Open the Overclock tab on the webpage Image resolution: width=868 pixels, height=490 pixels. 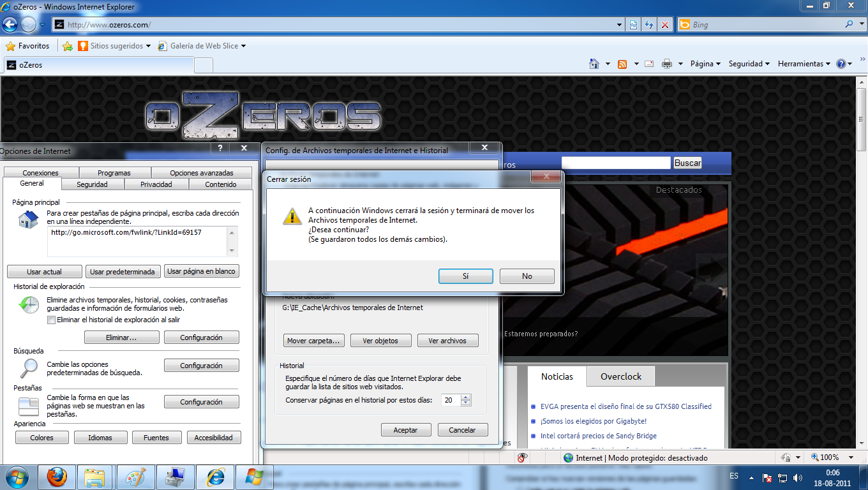click(x=621, y=376)
